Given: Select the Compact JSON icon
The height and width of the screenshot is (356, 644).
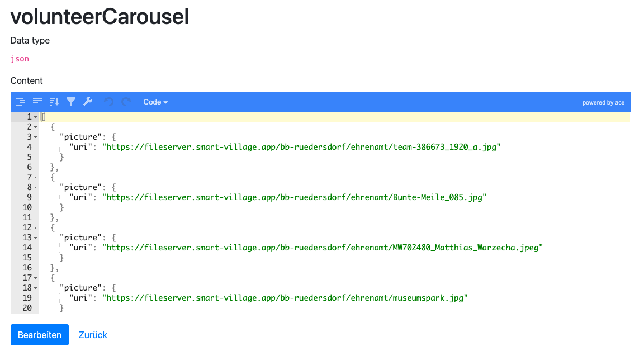Looking at the screenshot, I should [x=37, y=101].
